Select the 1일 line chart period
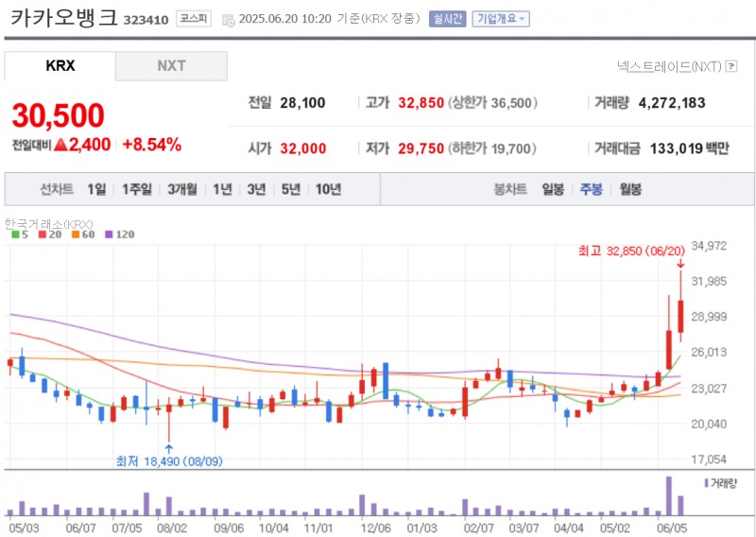Image resolution: width=756 pixels, height=537 pixels. (x=96, y=189)
